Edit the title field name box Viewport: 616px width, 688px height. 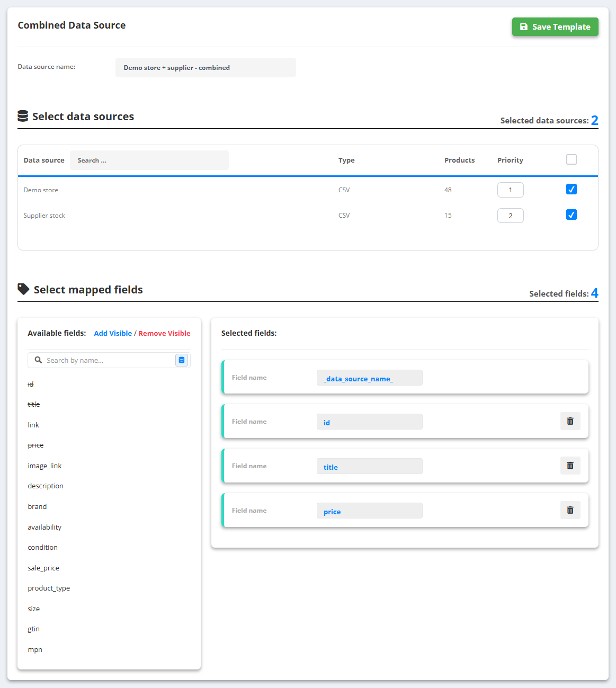370,466
